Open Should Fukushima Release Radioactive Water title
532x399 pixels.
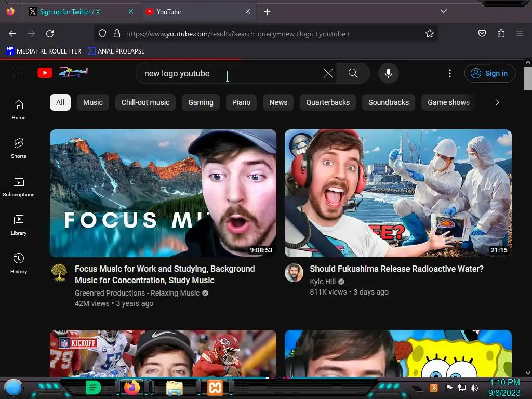click(396, 269)
